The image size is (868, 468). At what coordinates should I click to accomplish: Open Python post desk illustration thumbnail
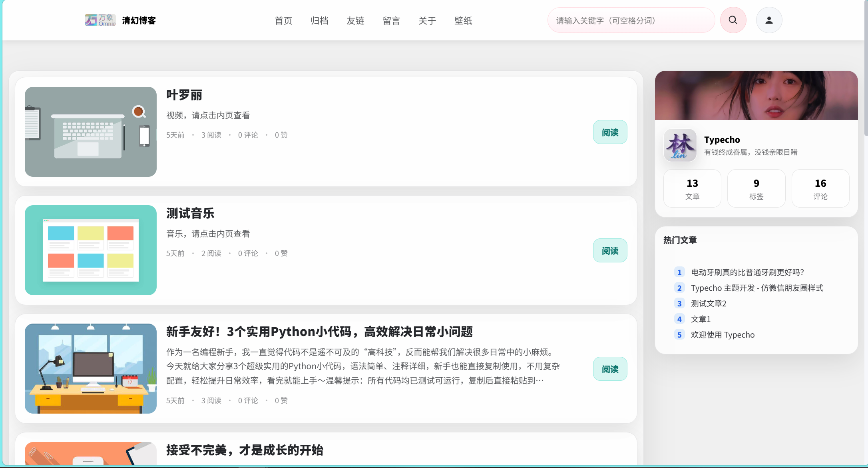pyautogui.click(x=91, y=368)
